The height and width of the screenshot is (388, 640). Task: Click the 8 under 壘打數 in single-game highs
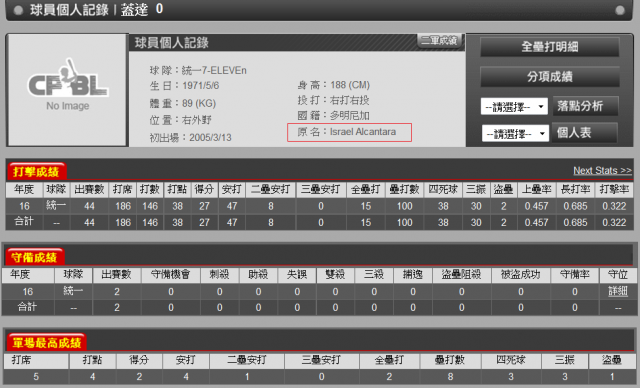[450, 377]
